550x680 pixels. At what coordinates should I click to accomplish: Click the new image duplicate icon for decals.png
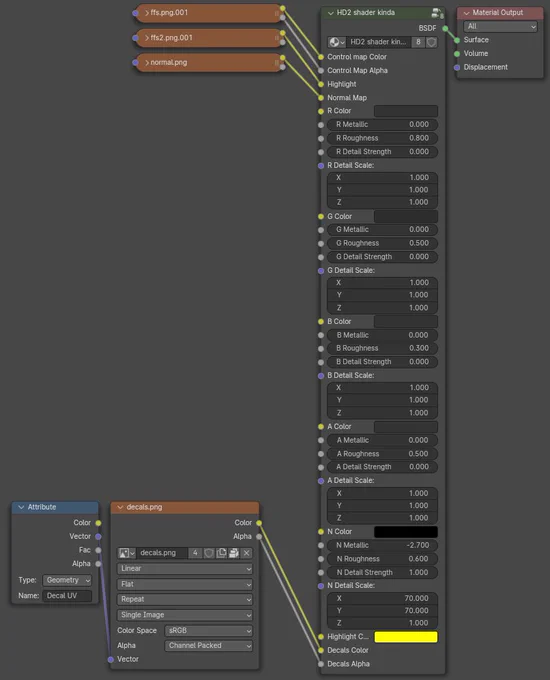[222, 553]
